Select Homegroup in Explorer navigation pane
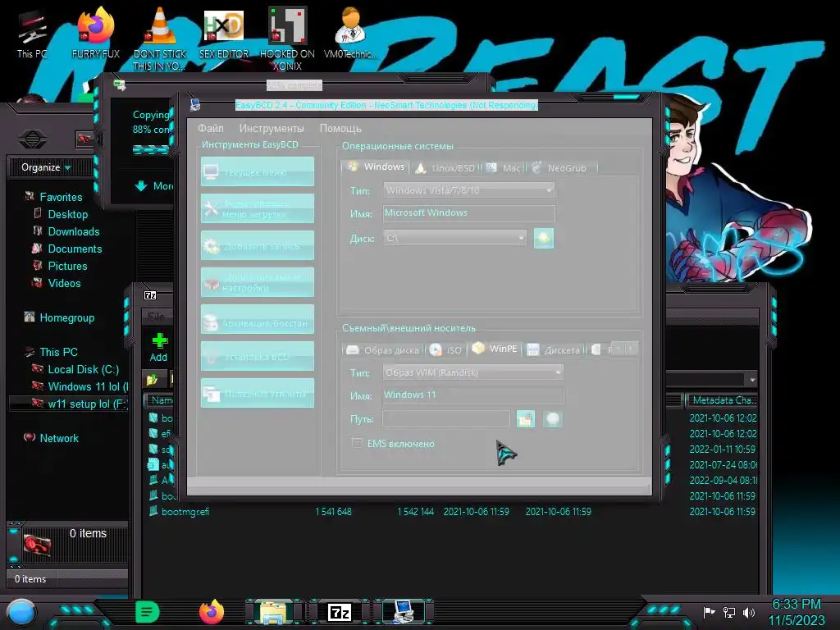This screenshot has width=840, height=630. pyautogui.click(x=66, y=317)
